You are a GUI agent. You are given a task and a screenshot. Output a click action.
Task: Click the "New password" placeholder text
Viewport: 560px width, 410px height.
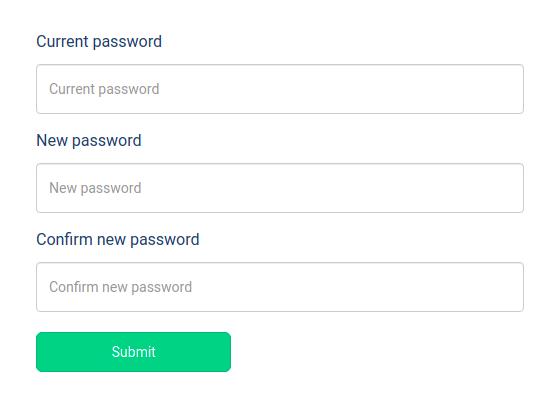click(95, 188)
